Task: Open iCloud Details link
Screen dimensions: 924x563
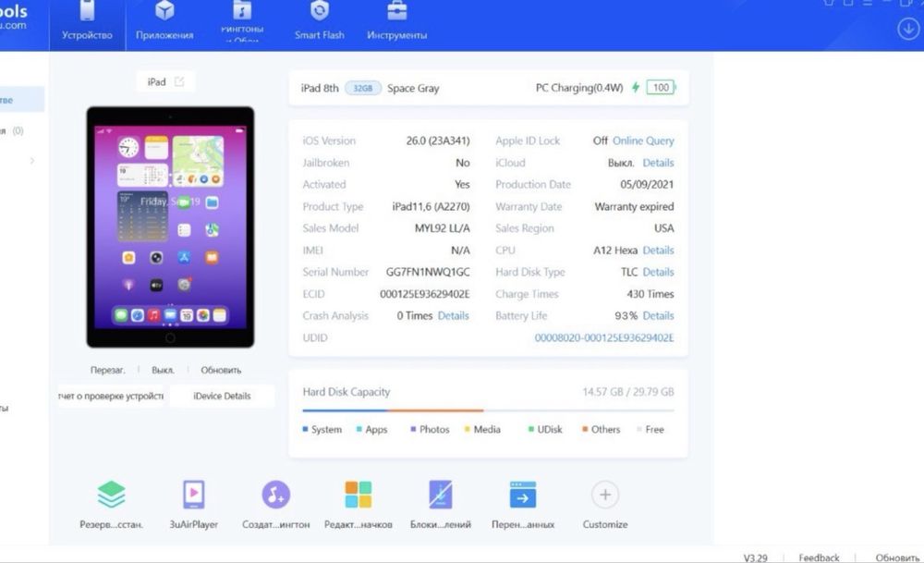Action: [x=658, y=163]
